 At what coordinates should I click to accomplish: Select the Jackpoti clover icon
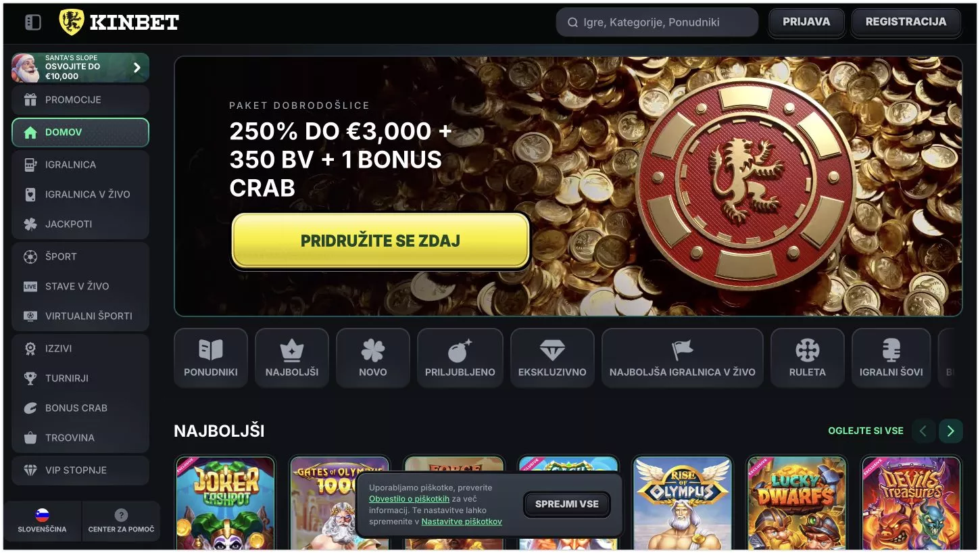pyautogui.click(x=30, y=224)
